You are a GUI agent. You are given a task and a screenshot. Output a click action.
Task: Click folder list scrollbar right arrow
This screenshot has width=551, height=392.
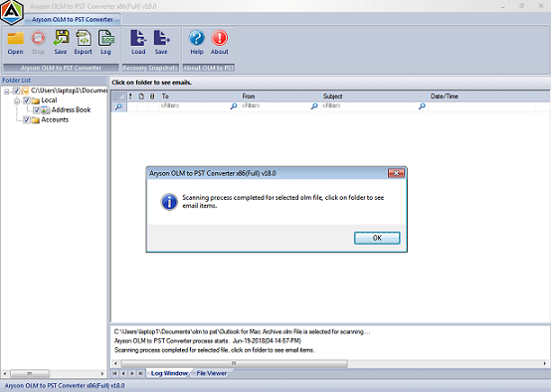102,373
